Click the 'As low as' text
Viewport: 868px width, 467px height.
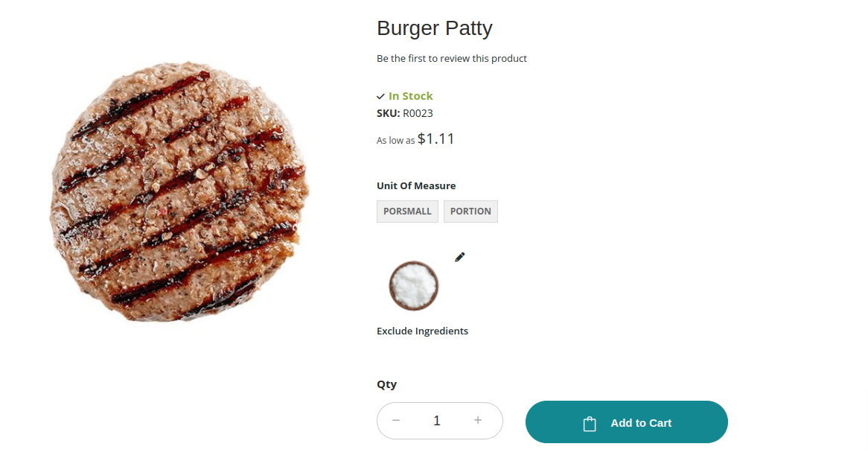(395, 141)
